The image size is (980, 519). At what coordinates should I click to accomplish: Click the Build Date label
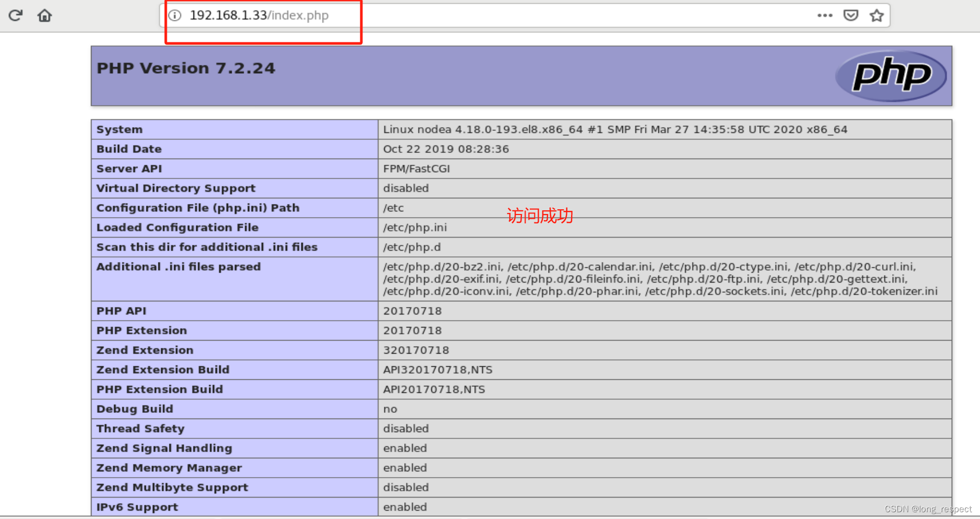(129, 149)
